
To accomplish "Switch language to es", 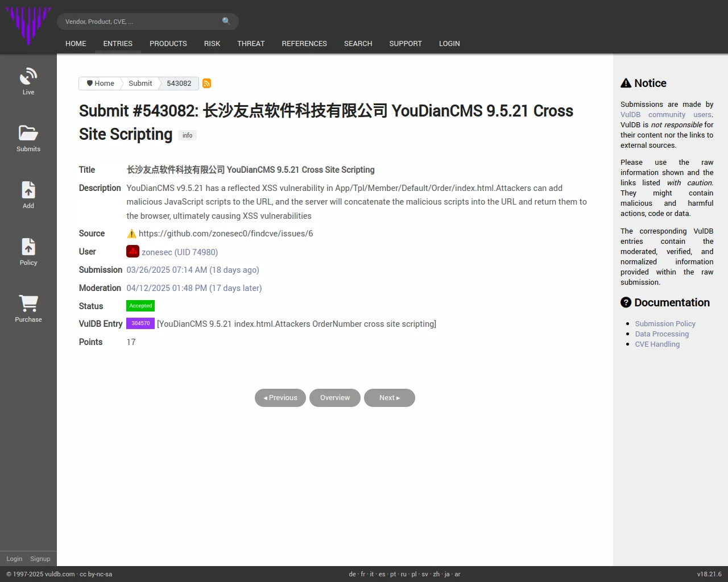I will click(x=382, y=574).
